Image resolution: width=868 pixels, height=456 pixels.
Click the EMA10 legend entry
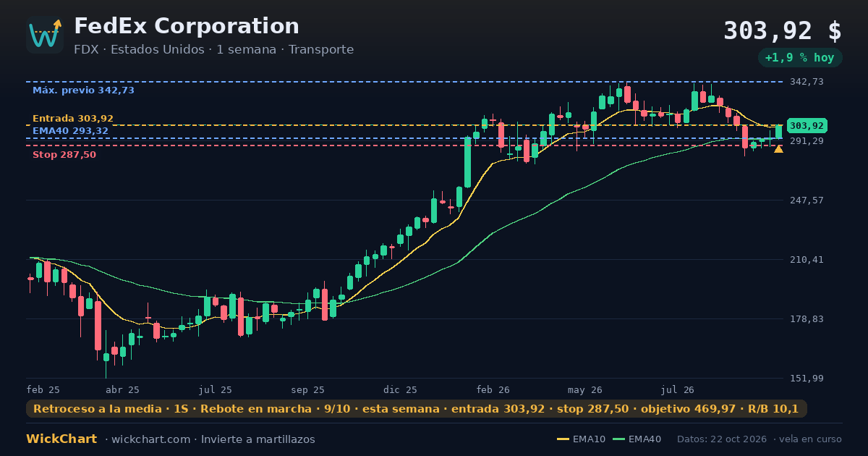point(582,439)
